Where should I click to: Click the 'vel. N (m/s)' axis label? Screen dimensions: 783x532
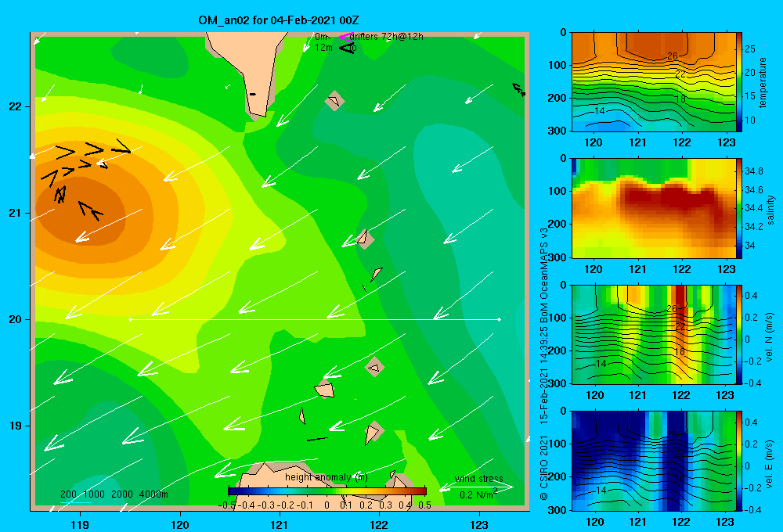769,337
